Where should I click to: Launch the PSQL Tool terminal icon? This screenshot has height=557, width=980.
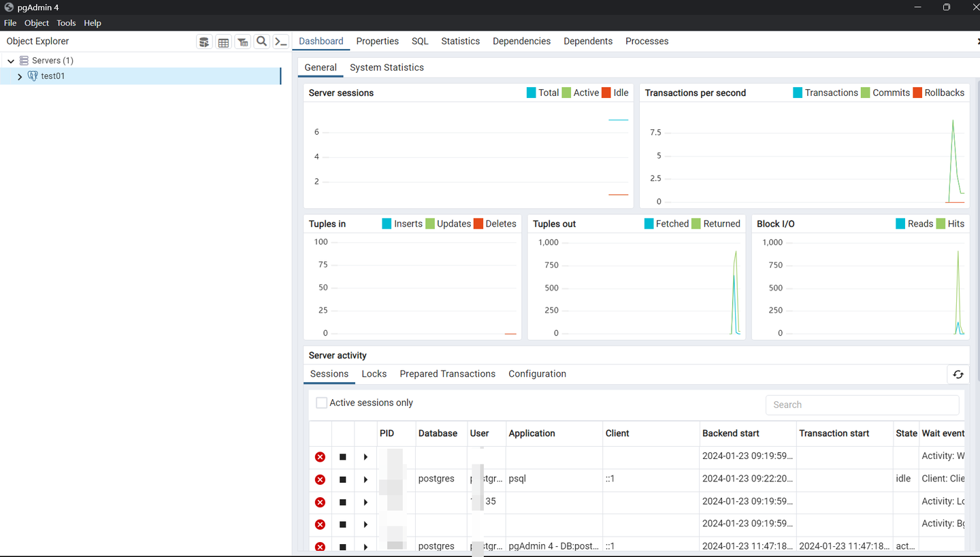coord(280,42)
